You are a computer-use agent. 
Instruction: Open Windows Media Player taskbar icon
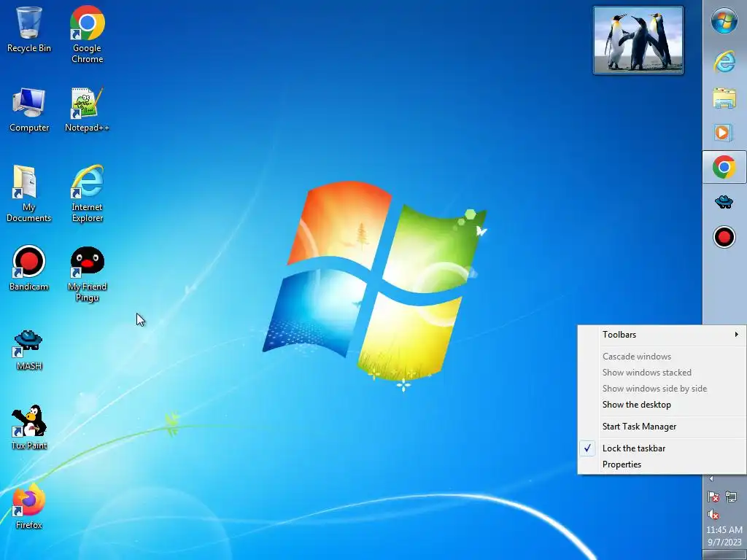724,133
